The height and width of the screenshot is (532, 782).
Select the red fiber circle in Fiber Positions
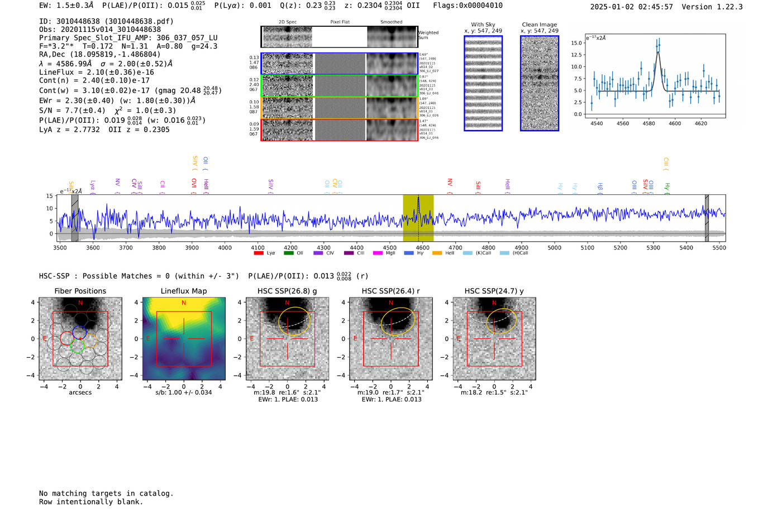click(x=67, y=338)
